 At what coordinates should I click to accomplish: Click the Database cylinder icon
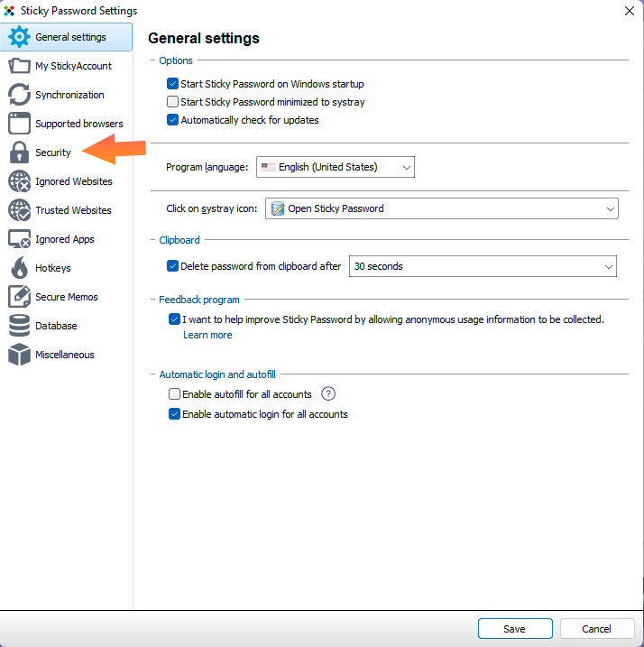[19, 326]
